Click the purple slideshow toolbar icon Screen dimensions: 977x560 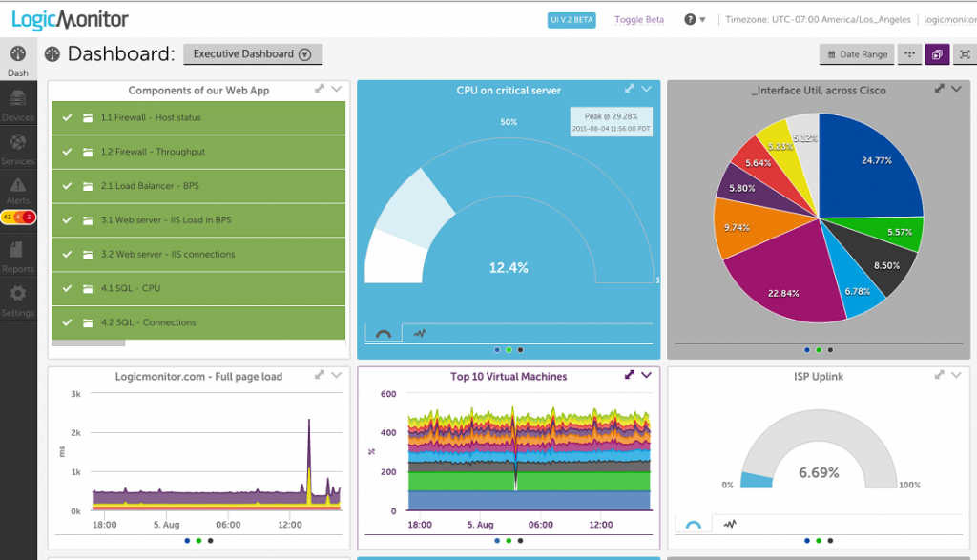pos(936,54)
